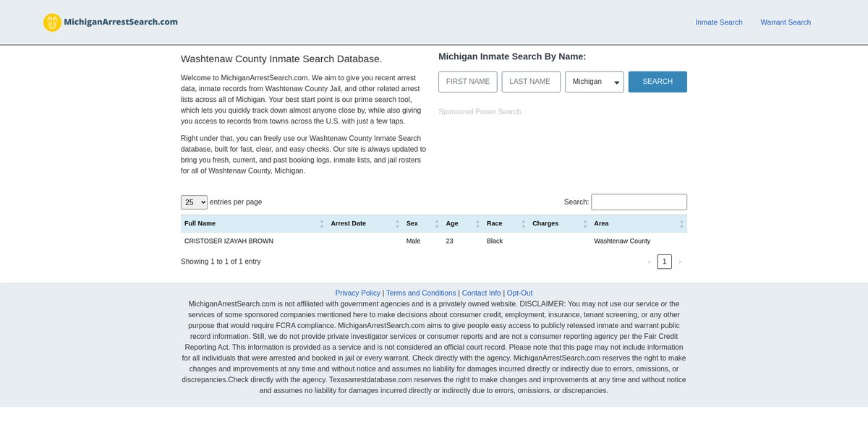This screenshot has height=448, width=868.
Task: Open the Terms and Conditions link
Action: click(x=421, y=293)
